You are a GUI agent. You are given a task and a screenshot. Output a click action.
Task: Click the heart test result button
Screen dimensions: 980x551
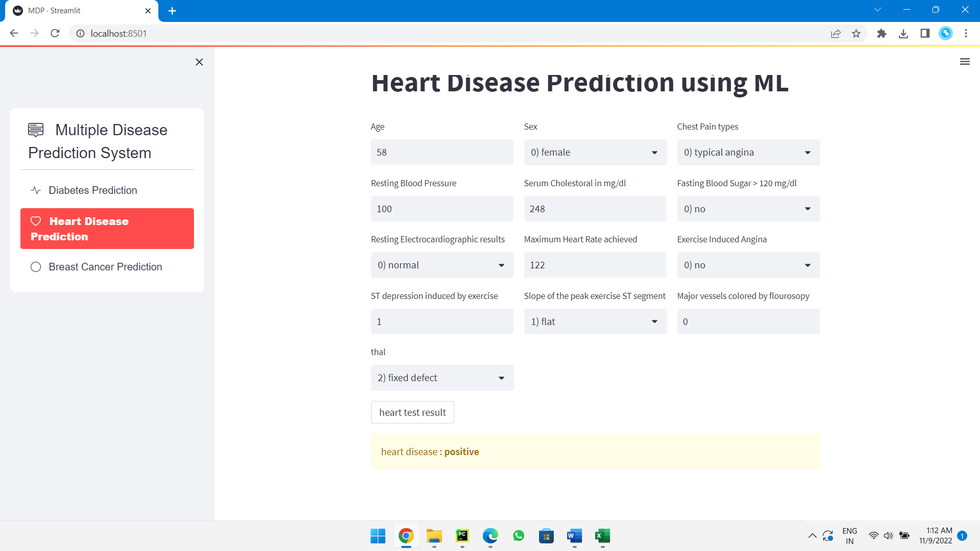412,412
